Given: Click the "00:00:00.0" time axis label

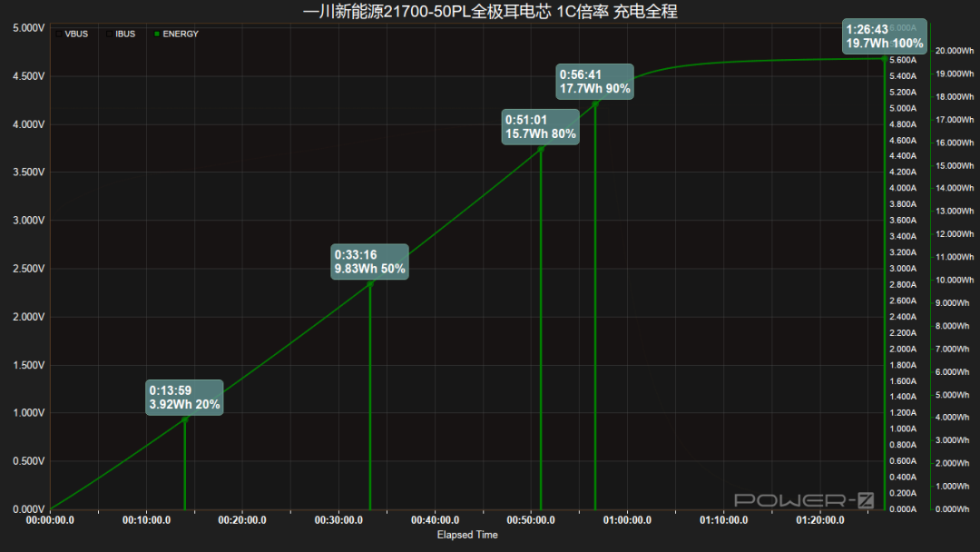Looking at the screenshot, I should 50,520.
